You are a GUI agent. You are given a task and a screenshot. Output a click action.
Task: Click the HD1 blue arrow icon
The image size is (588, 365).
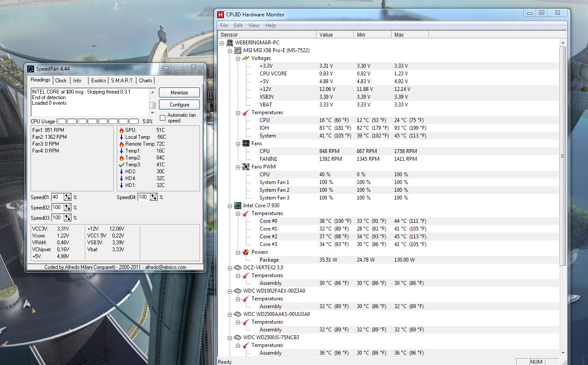121,185
